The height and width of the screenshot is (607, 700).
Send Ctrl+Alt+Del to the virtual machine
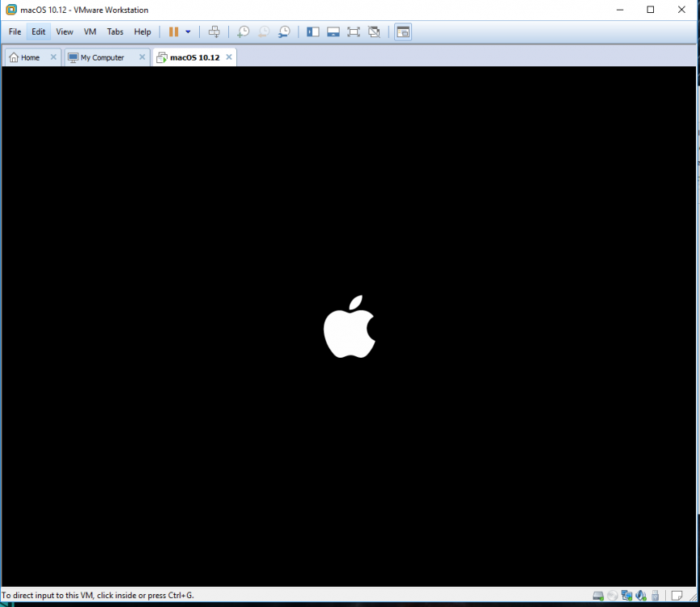(x=214, y=32)
